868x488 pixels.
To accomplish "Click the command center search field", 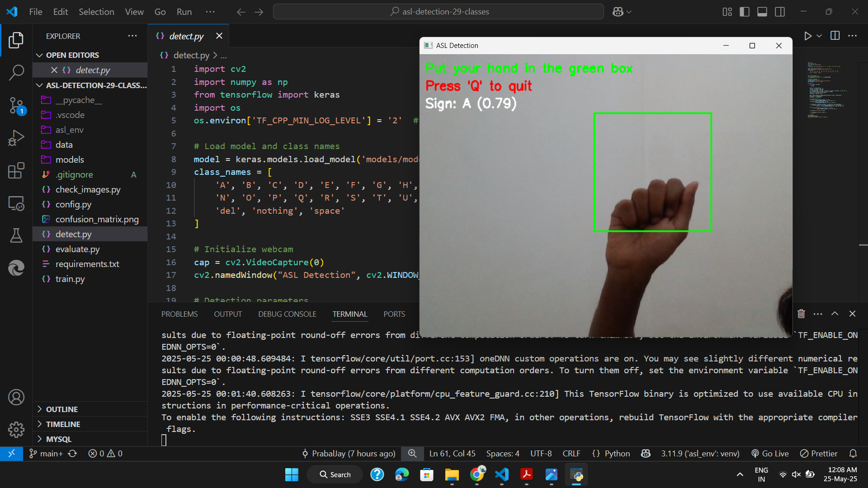I will coord(439,12).
